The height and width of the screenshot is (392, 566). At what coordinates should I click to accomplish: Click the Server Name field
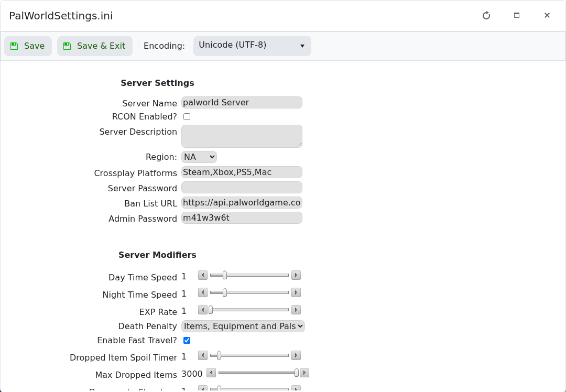coord(242,103)
